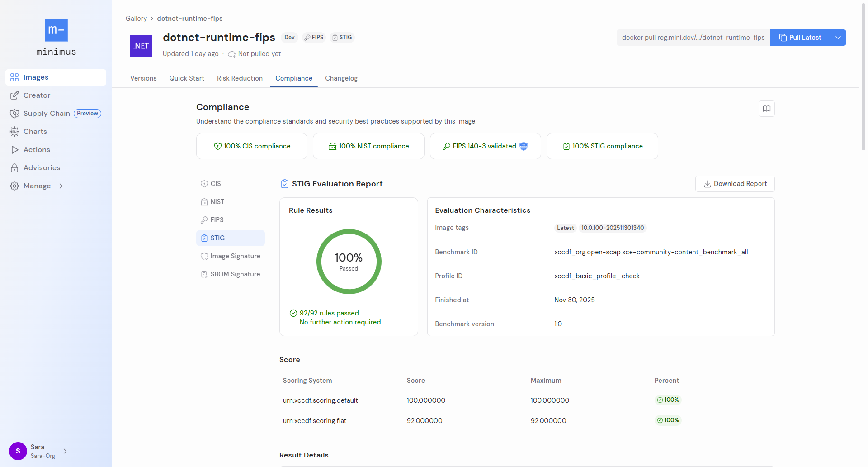Expand the Sara-Org account chevron

pos(65,451)
